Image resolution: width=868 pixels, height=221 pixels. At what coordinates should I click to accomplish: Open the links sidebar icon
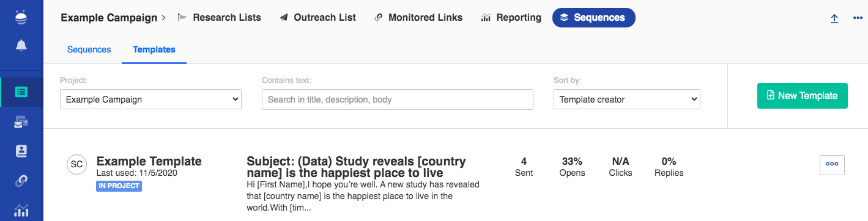(x=21, y=181)
